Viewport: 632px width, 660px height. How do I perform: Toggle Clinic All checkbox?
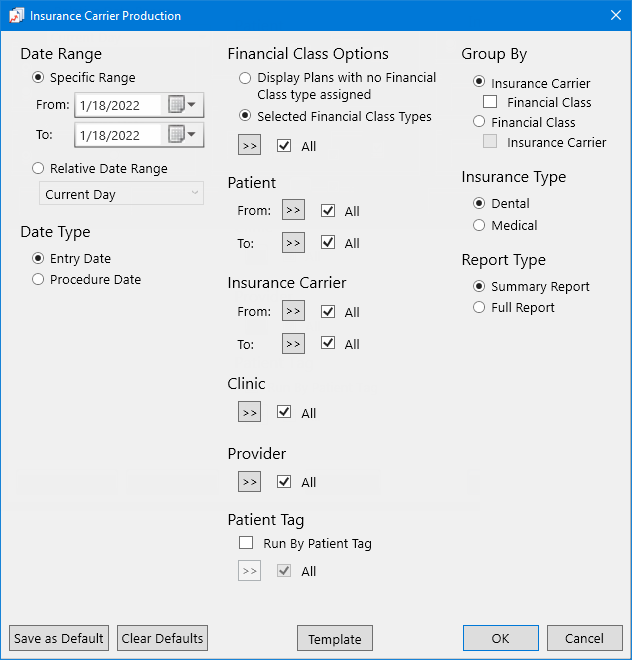(x=284, y=412)
